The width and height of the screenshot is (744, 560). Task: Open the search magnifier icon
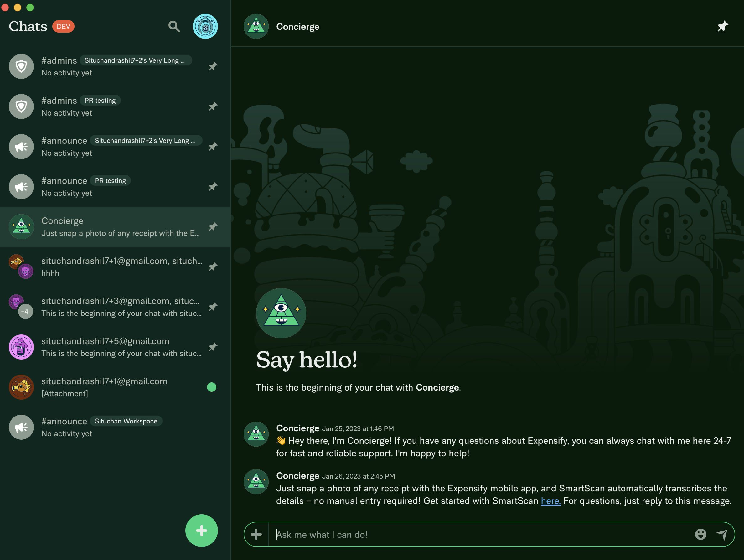(174, 27)
